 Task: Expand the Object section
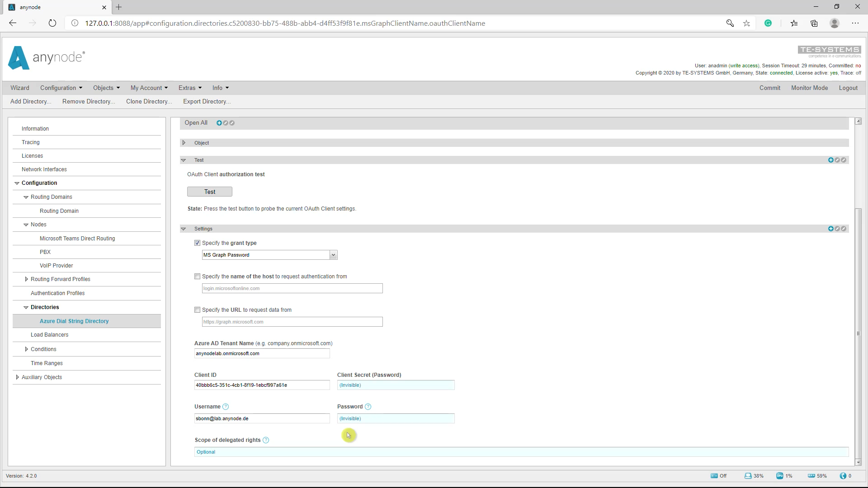[184, 143]
